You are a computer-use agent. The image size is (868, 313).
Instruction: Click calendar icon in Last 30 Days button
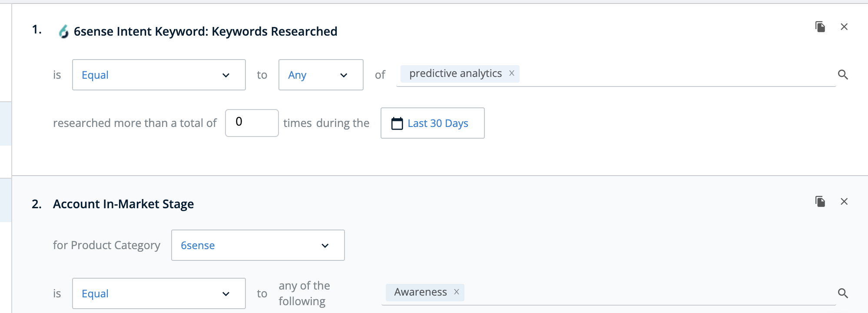pyautogui.click(x=397, y=123)
